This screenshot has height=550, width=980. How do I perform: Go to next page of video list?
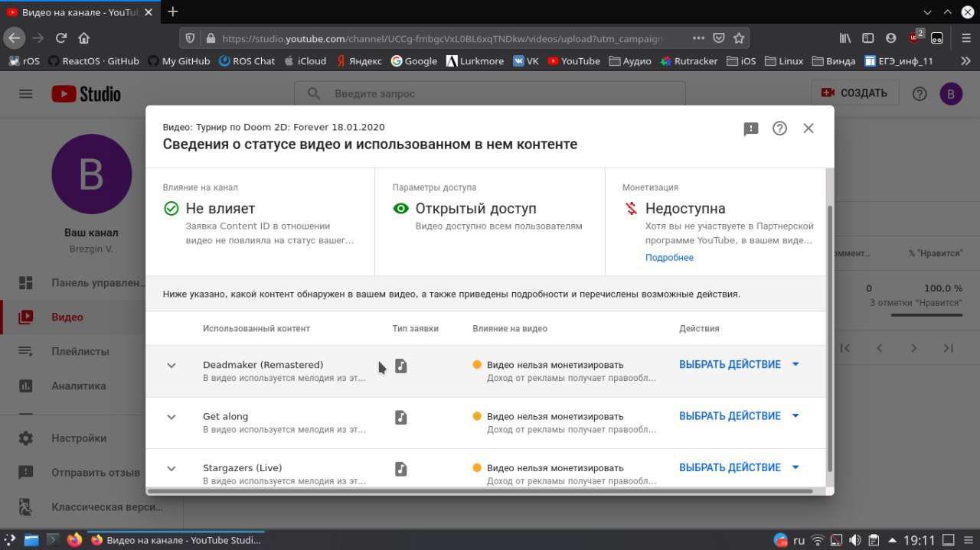click(913, 348)
